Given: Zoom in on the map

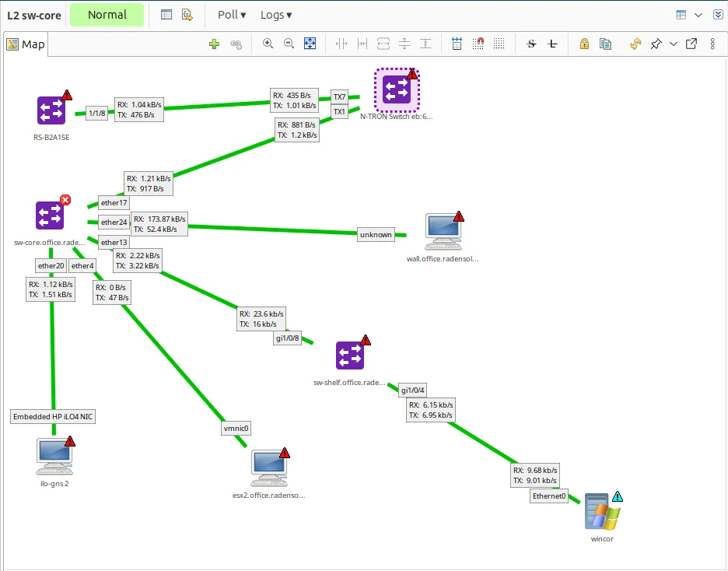Looking at the screenshot, I should point(268,44).
